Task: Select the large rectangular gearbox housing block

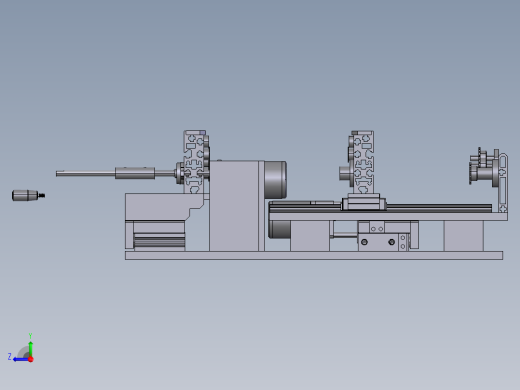Action: coord(234,206)
